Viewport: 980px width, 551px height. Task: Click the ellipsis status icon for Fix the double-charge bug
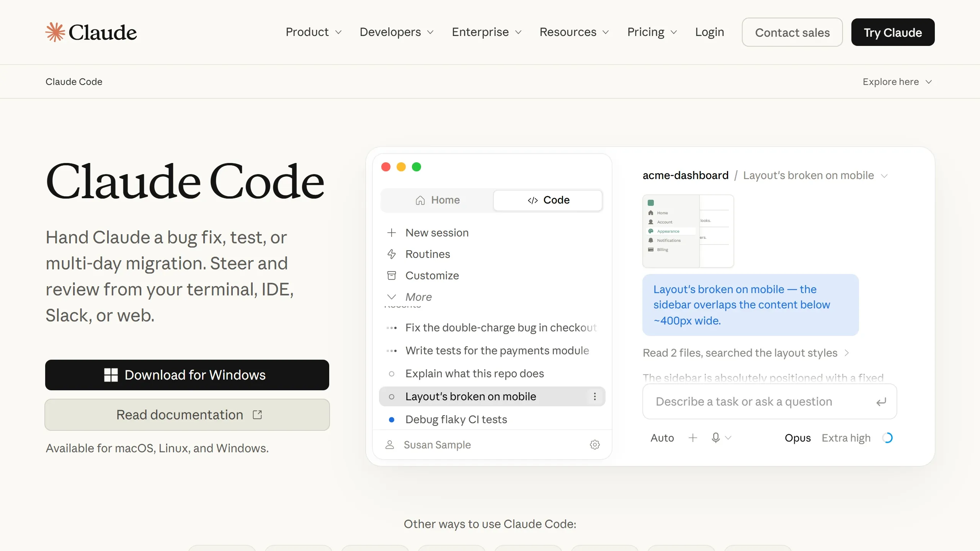[391, 328]
